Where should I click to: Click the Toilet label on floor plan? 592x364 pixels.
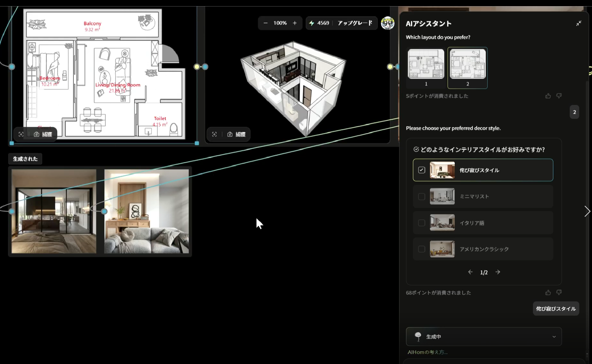(160, 118)
